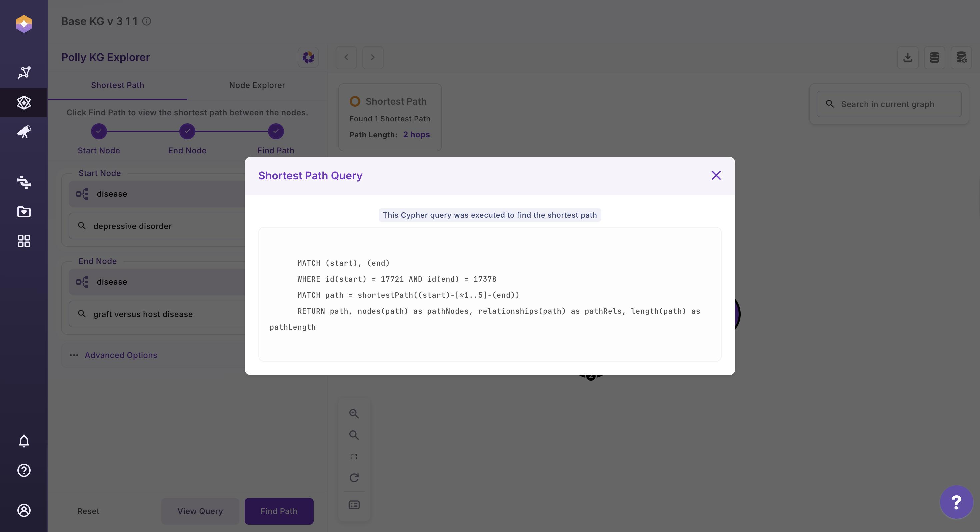Click the Find Path button
Image resolution: width=980 pixels, height=532 pixels.
click(279, 511)
